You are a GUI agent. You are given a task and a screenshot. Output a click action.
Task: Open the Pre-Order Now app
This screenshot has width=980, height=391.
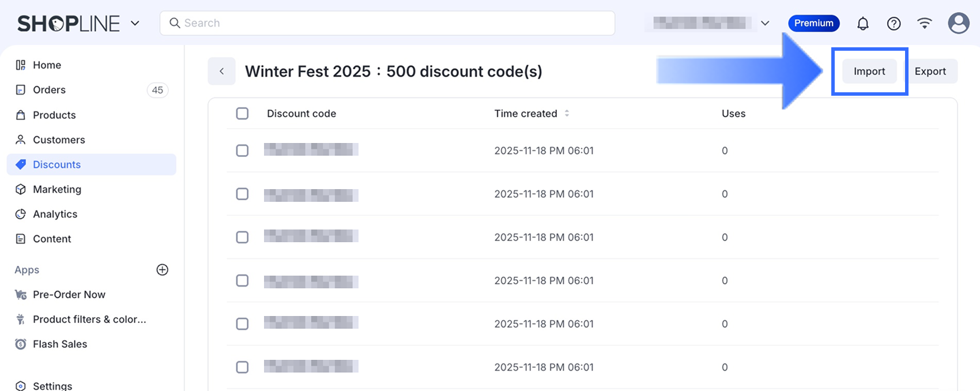[69, 295]
